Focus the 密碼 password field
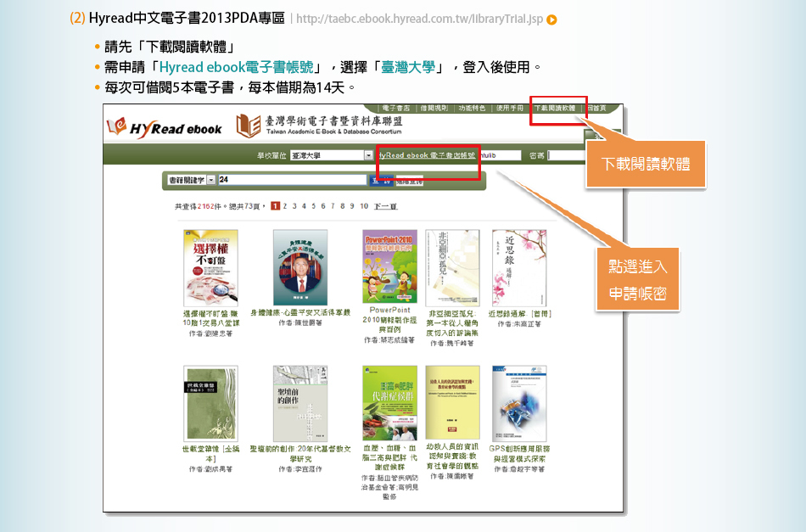This screenshot has height=532, width=806. tap(565, 155)
